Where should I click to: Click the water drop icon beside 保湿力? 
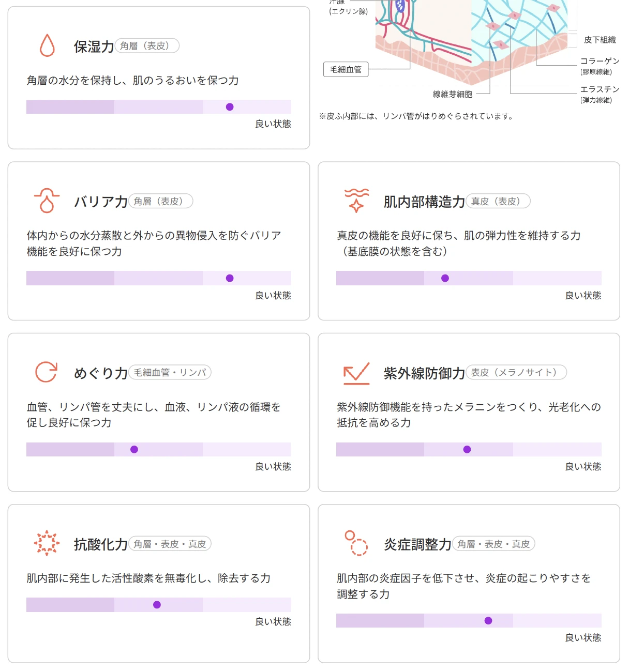click(47, 45)
